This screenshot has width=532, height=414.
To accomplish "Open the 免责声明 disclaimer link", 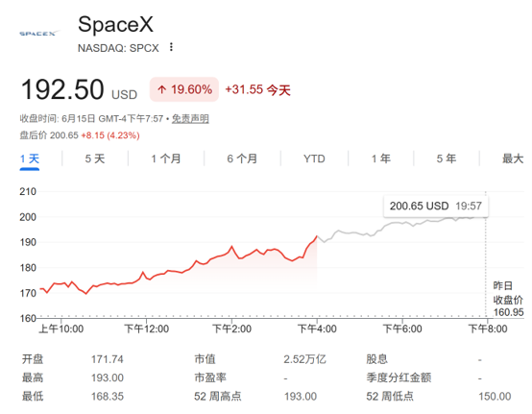I will point(190,119).
